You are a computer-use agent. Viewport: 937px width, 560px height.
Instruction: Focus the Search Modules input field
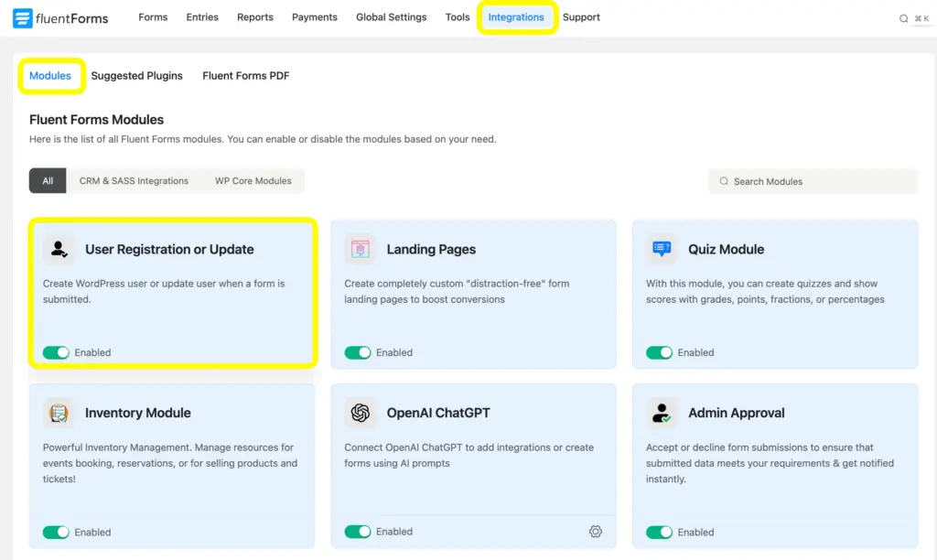point(813,181)
